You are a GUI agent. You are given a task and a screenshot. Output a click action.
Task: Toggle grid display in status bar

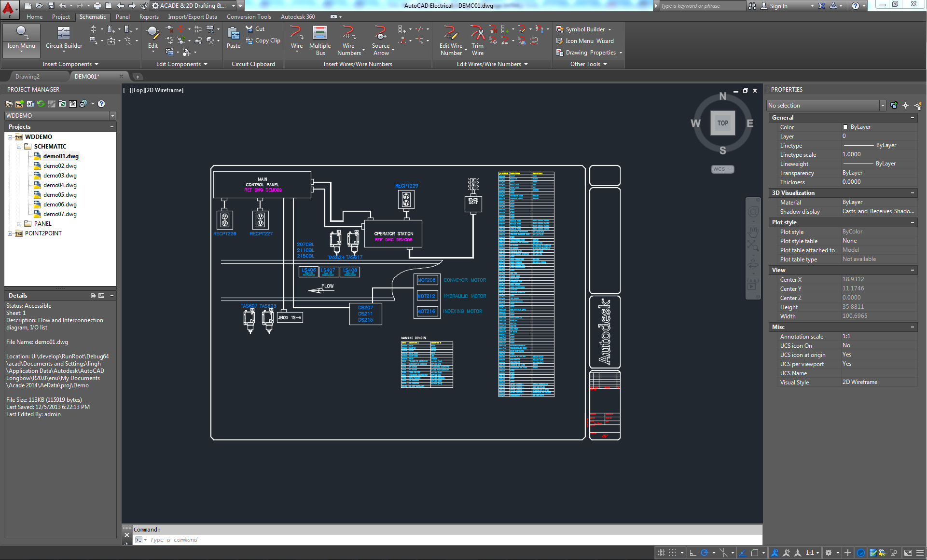click(661, 553)
